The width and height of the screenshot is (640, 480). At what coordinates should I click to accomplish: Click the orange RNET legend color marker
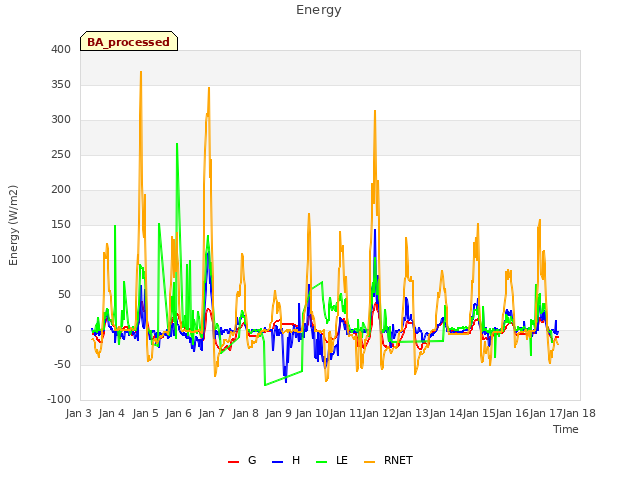pyautogui.click(x=369, y=462)
